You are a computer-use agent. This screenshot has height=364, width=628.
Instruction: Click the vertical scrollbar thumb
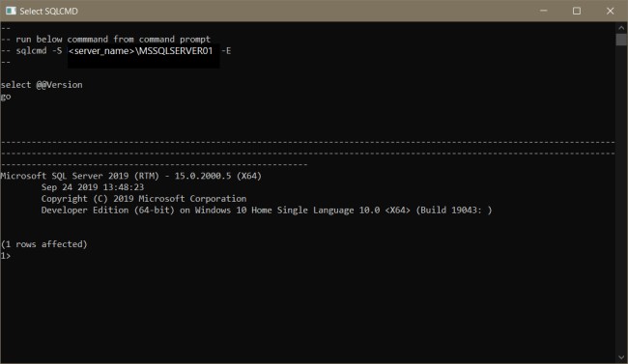(x=621, y=40)
